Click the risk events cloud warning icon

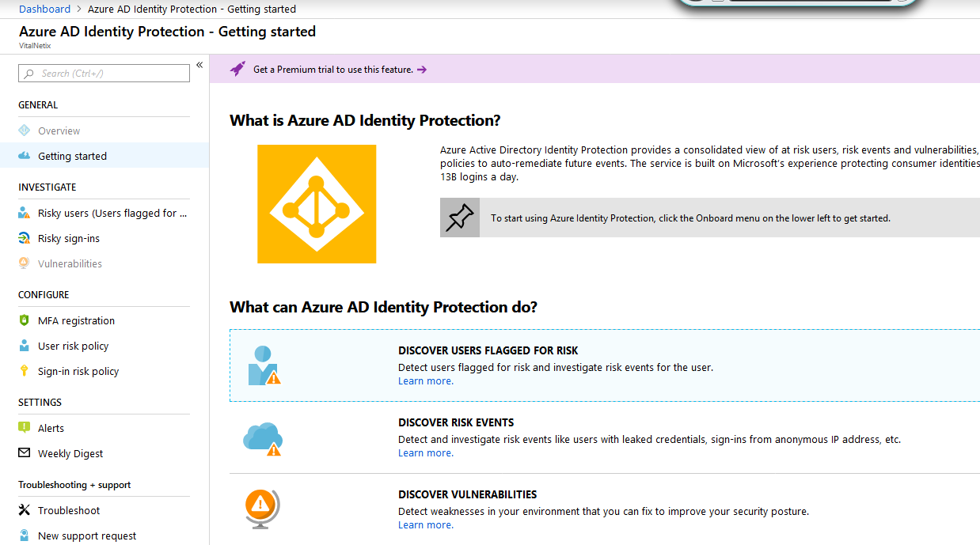(263, 439)
